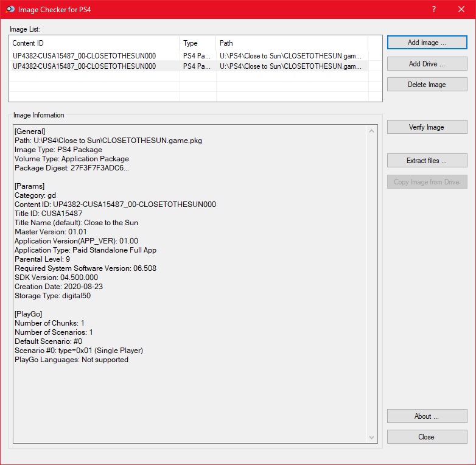The image size is (476, 465).
Task: Click the Delete Image button
Action: (x=427, y=85)
